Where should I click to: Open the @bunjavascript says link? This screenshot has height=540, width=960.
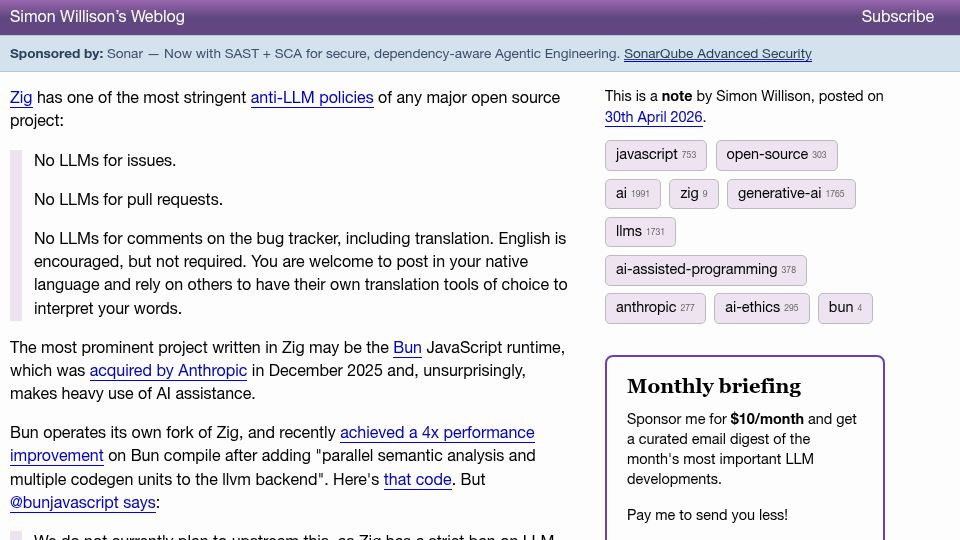pos(83,503)
